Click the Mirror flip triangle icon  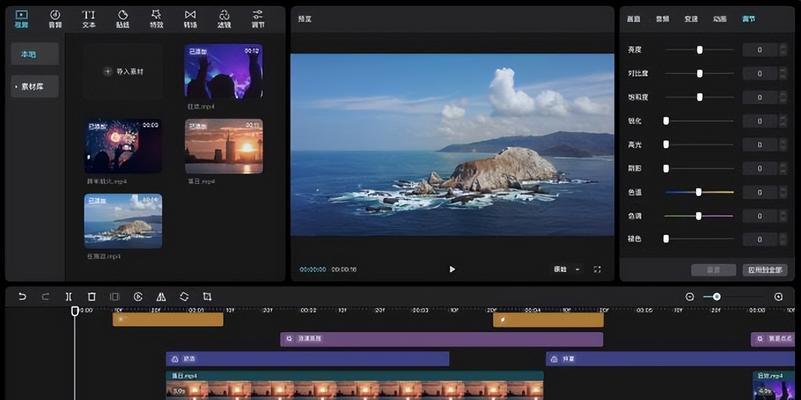[161, 296]
